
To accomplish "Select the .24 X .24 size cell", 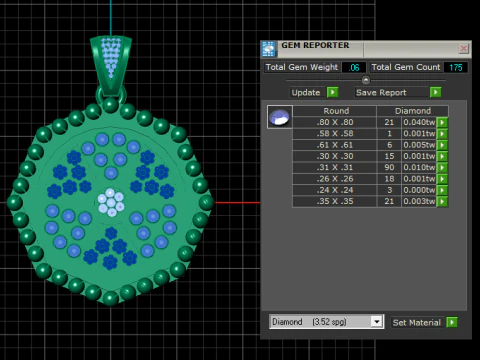I will click(x=335, y=190).
